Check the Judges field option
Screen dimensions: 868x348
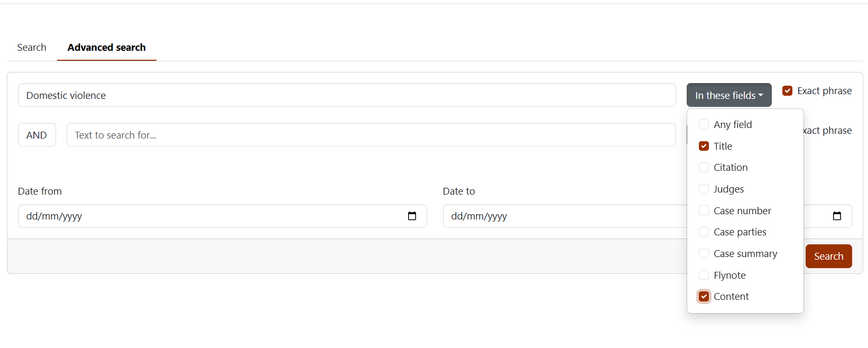click(704, 189)
